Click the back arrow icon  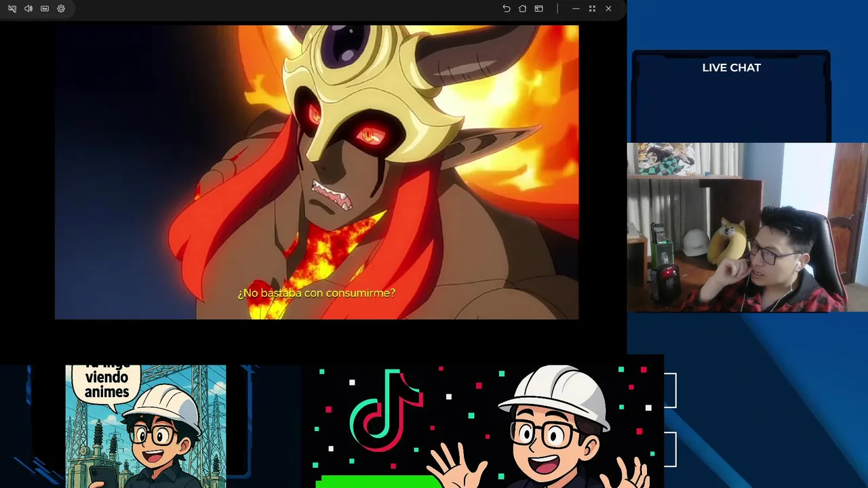tap(506, 9)
